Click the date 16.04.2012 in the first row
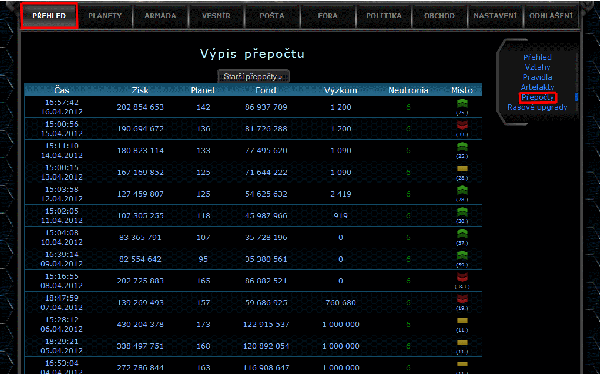The height and width of the screenshot is (374, 600). (62, 112)
